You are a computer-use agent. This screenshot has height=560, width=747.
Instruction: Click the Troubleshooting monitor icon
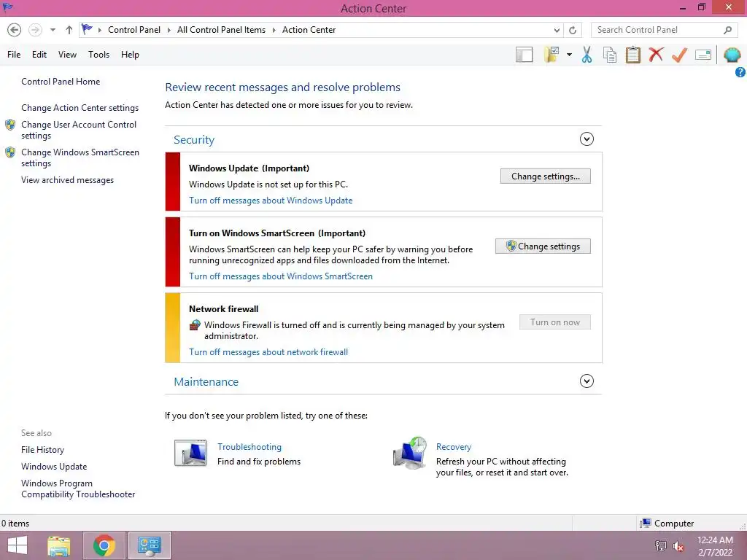190,454
